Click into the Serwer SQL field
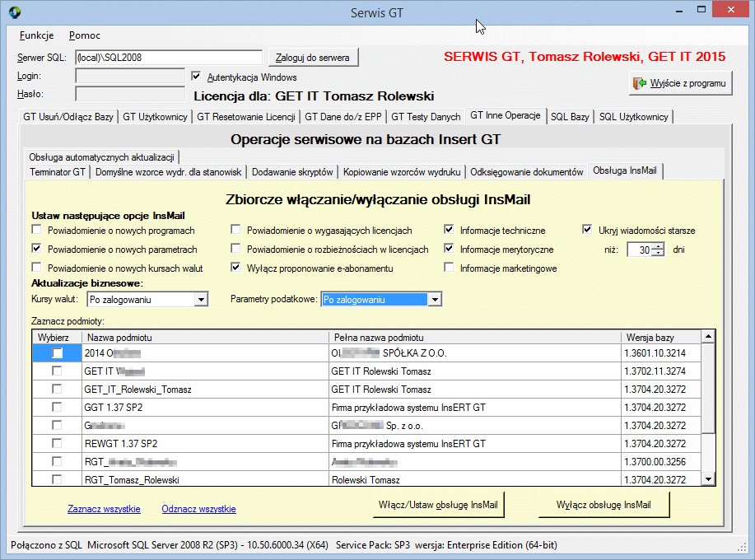This screenshot has height=560, width=755. tap(169, 58)
